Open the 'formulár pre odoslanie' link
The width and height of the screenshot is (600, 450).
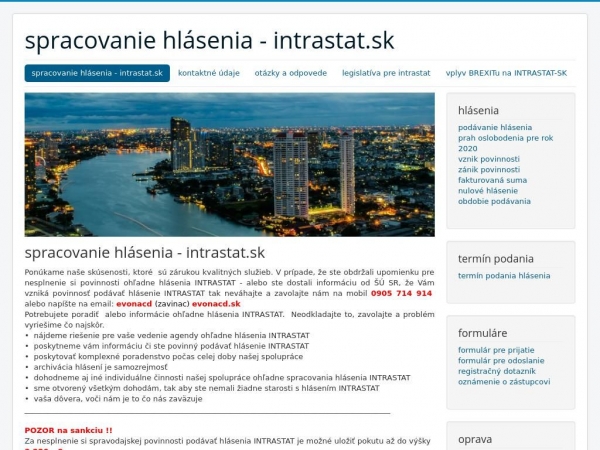point(501,360)
